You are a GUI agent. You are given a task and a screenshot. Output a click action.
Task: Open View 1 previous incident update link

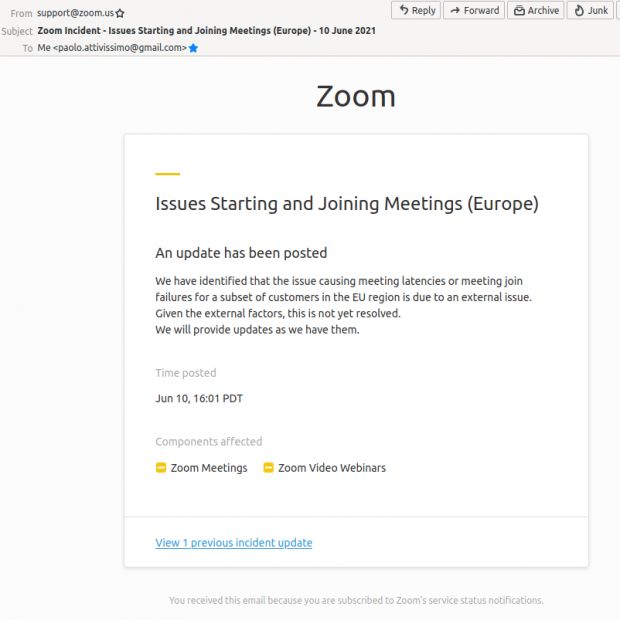click(x=234, y=543)
